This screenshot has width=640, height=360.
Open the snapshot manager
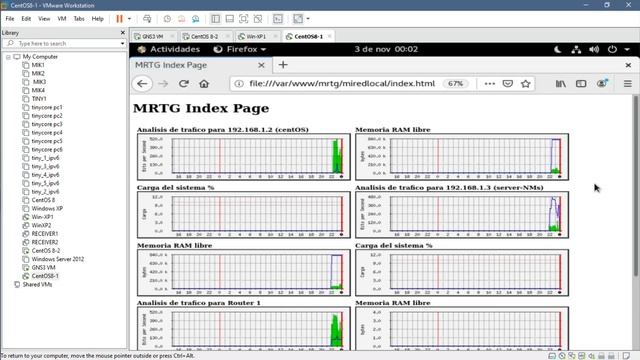click(x=196, y=19)
